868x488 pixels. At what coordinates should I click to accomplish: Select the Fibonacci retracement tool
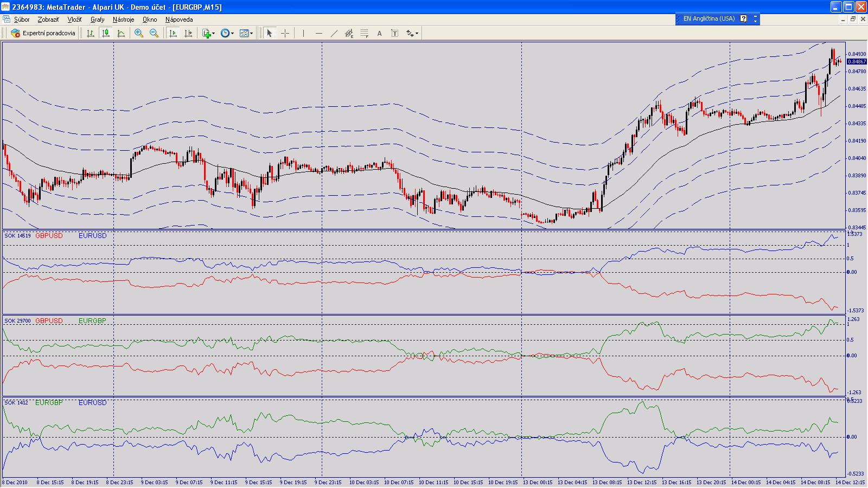pyautogui.click(x=364, y=33)
